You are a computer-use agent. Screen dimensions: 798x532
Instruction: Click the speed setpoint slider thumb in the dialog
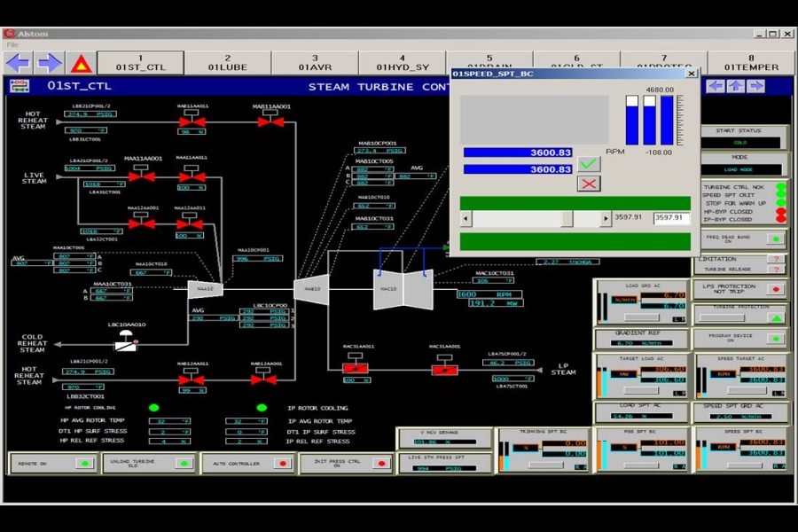click(x=567, y=218)
